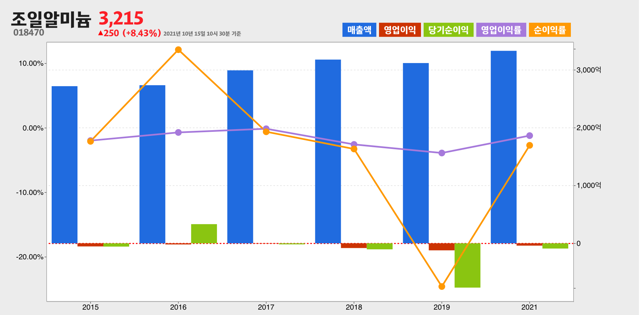Click the 2018 red operating profit bar

click(354, 246)
